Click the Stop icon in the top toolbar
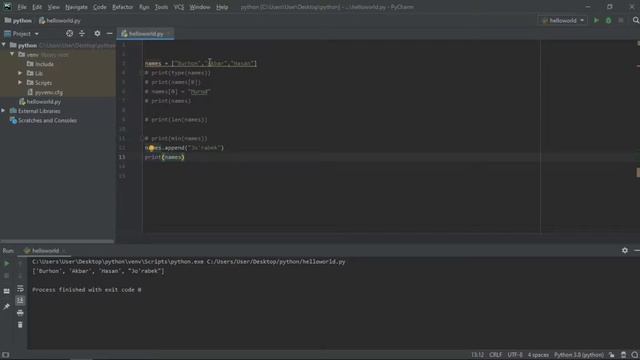This screenshot has height=360, width=640. 621,20
